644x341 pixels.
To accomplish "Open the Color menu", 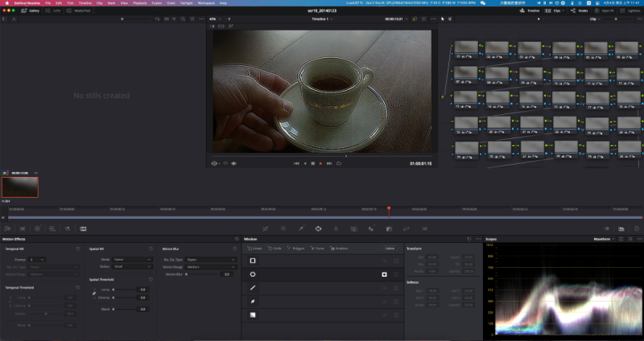I will coord(171,3).
